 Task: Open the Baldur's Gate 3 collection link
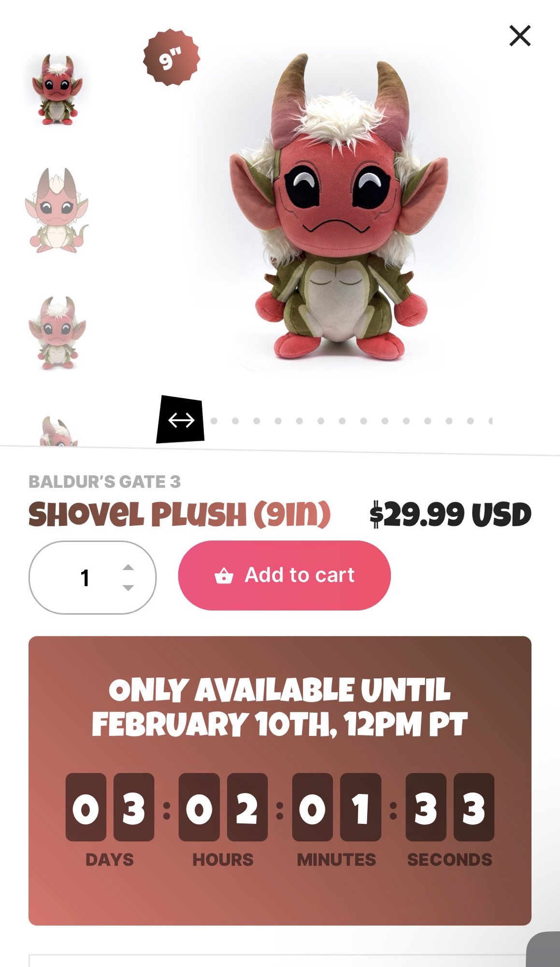[x=104, y=482]
